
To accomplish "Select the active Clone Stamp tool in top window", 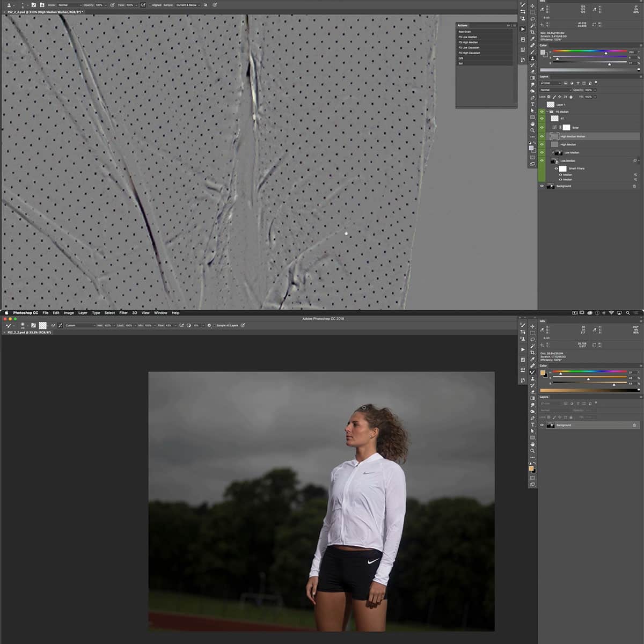I will click(532, 58).
